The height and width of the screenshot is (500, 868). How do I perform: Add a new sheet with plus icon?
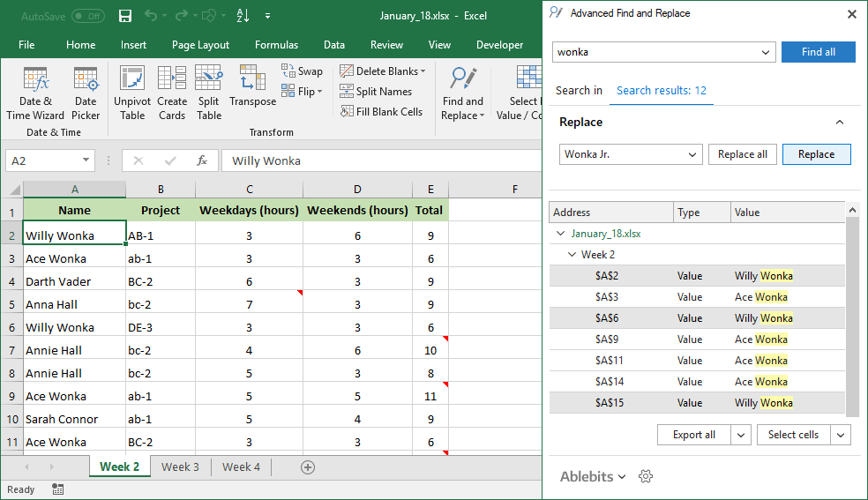tap(308, 467)
